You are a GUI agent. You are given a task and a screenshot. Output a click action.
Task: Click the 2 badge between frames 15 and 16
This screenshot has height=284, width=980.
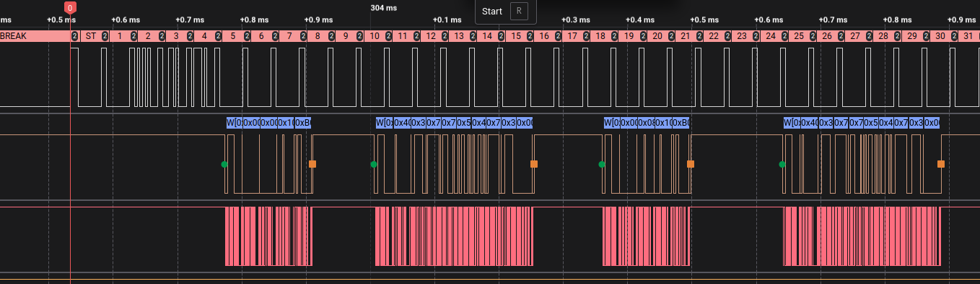[x=530, y=36]
